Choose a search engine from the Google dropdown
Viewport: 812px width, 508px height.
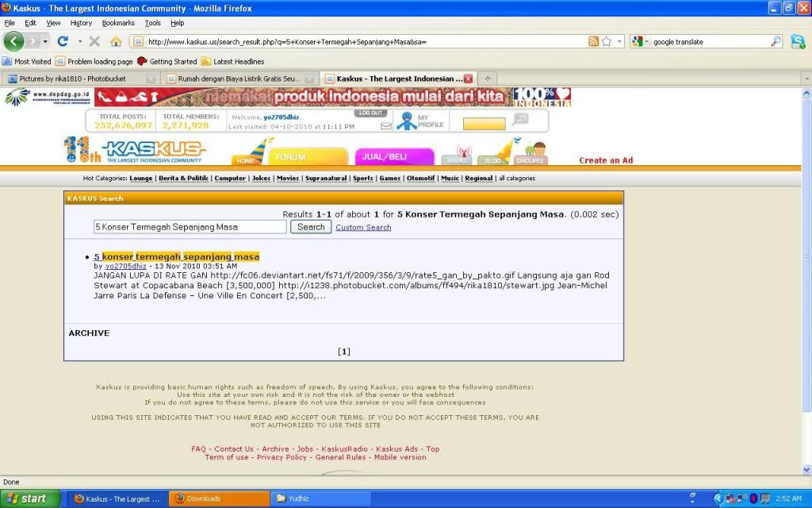(639, 41)
